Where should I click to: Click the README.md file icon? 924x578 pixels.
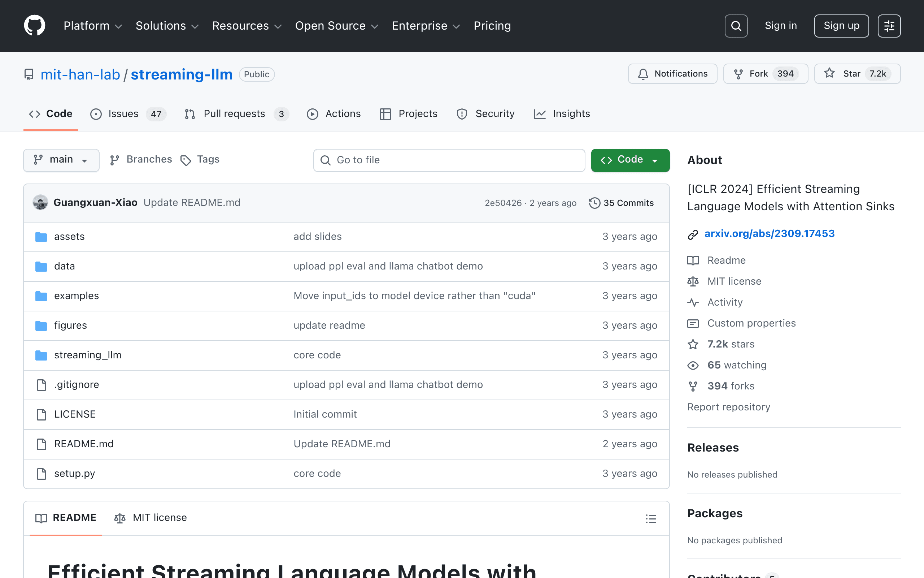tap(41, 444)
